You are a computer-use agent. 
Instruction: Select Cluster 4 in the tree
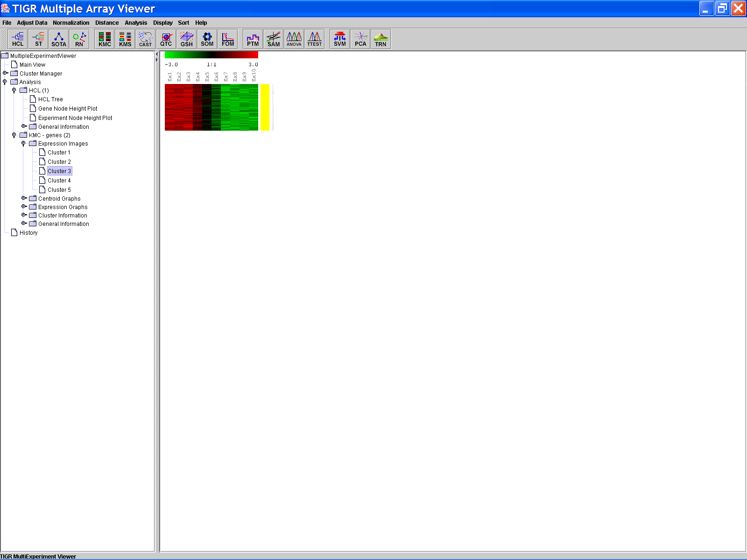click(x=59, y=181)
